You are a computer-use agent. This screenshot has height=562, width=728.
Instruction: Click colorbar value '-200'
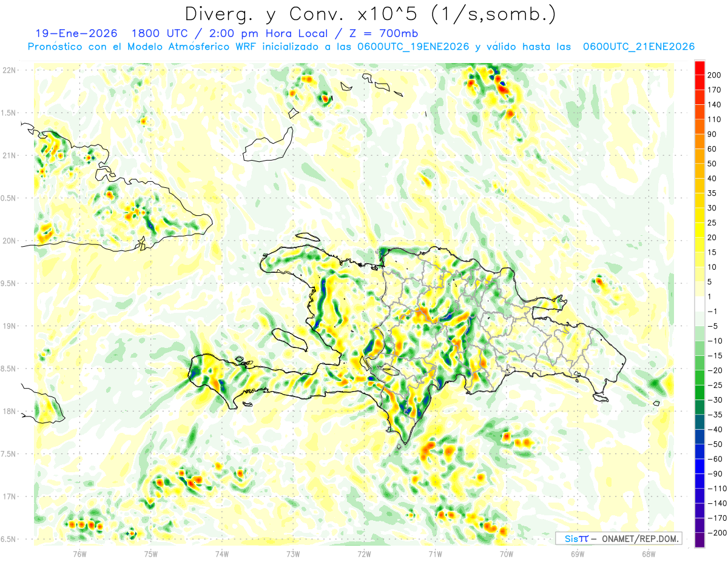(716, 533)
